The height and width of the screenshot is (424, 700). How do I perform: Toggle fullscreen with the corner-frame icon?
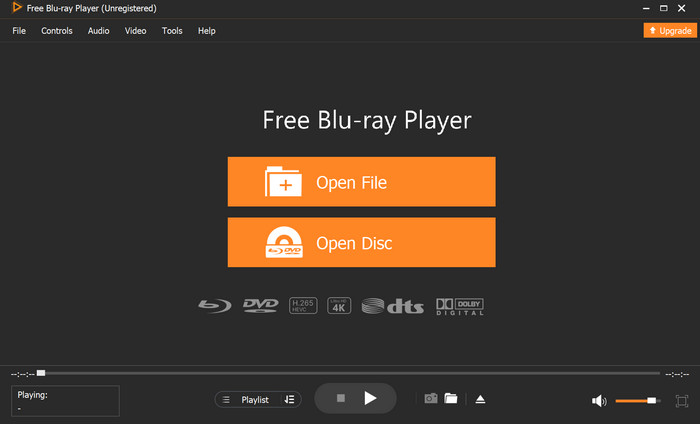click(x=682, y=401)
